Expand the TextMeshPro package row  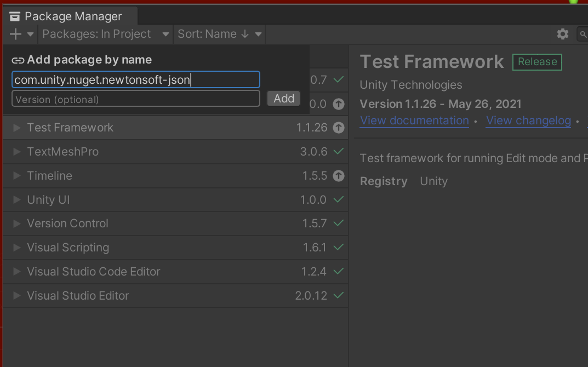click(16, 152)
